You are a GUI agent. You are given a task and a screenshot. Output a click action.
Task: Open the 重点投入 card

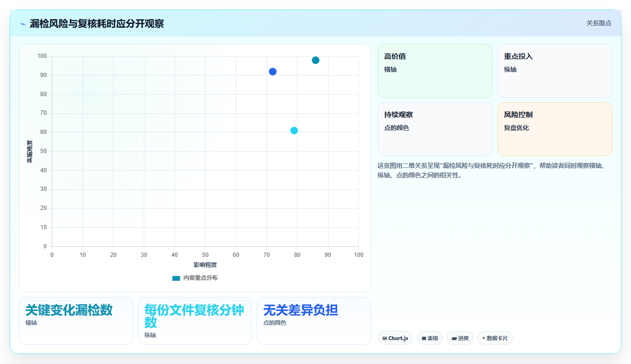tap(555, 71)
